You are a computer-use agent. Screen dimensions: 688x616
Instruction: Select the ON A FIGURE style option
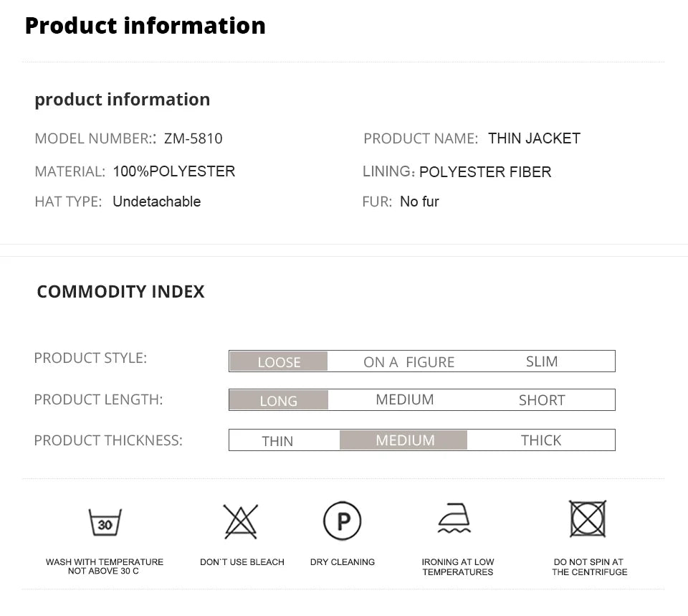point(408,362)
